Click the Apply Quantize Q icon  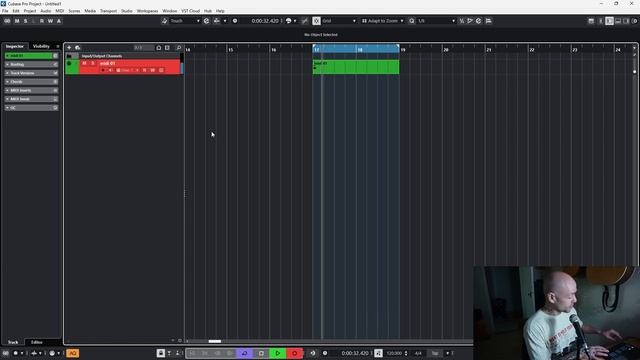tap(411, 21)
